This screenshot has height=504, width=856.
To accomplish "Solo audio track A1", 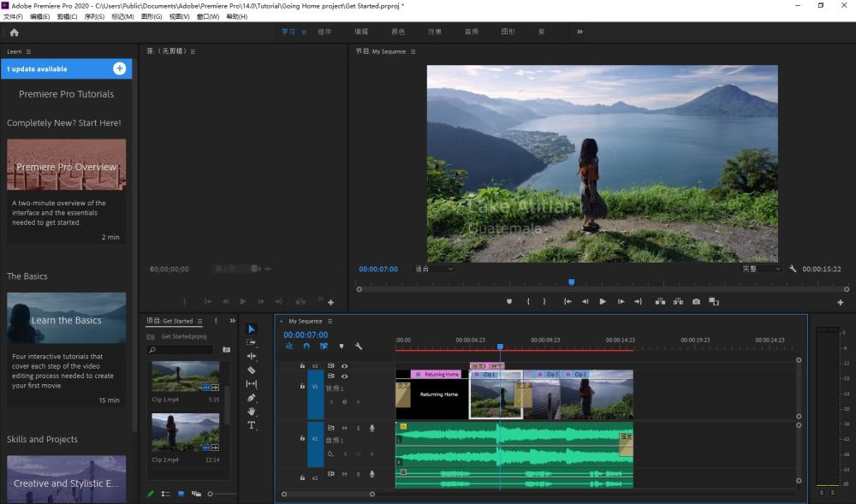I will 358,429.
